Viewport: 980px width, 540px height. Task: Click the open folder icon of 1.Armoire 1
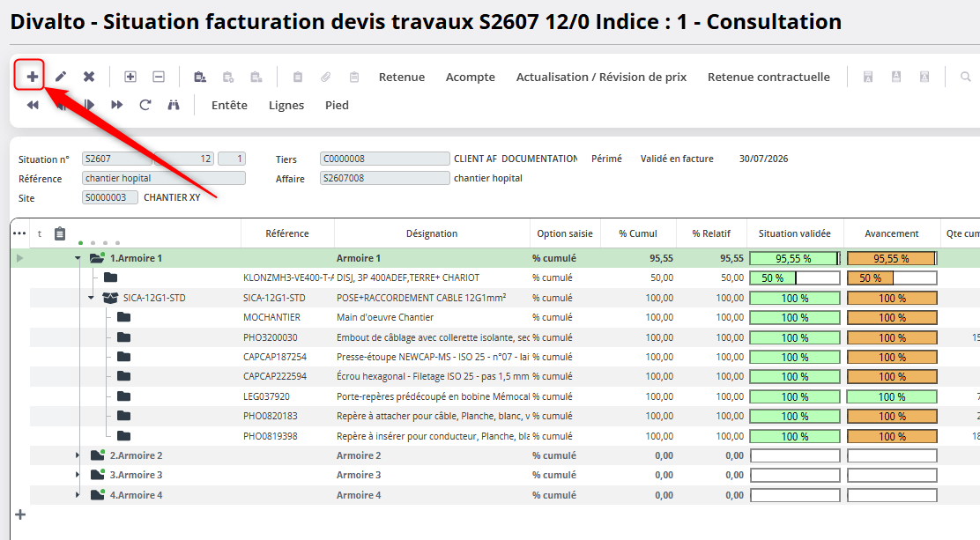97,257
